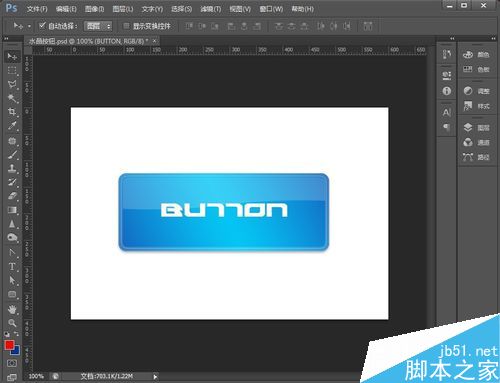Open the Layers panel button
This screenshot has height=383, width=500.
[476, 128]
